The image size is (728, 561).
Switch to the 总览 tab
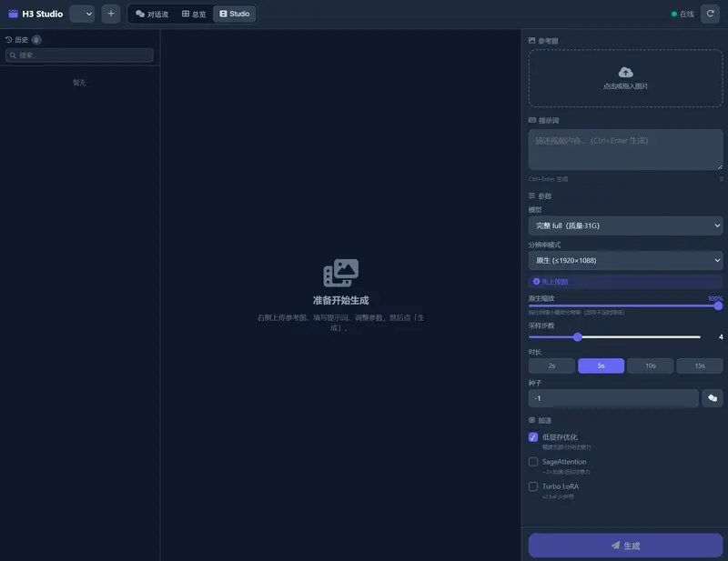(194, 14)
